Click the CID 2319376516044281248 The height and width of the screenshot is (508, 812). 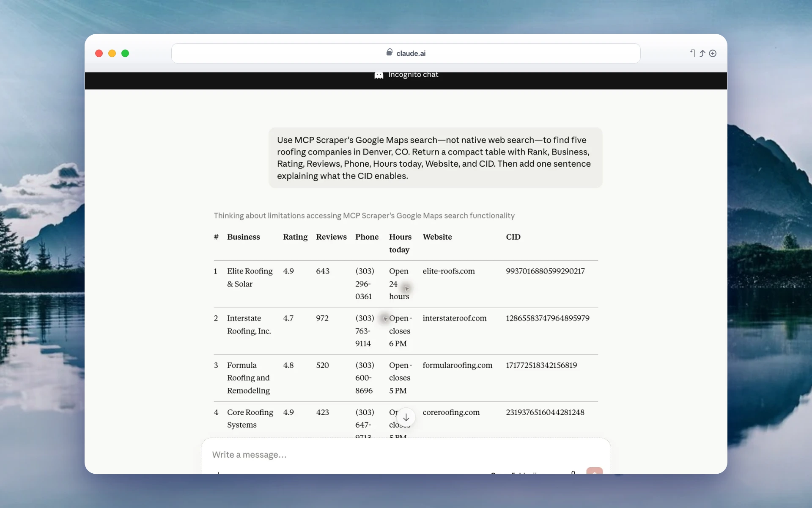tap(545, 412)
